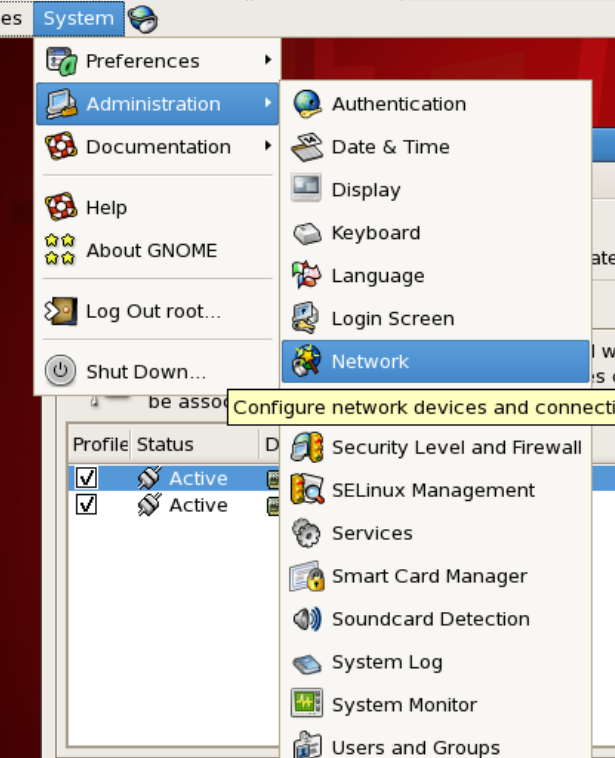Click the Services gears icon
This screenshot has width=615, height=758.
306,533
